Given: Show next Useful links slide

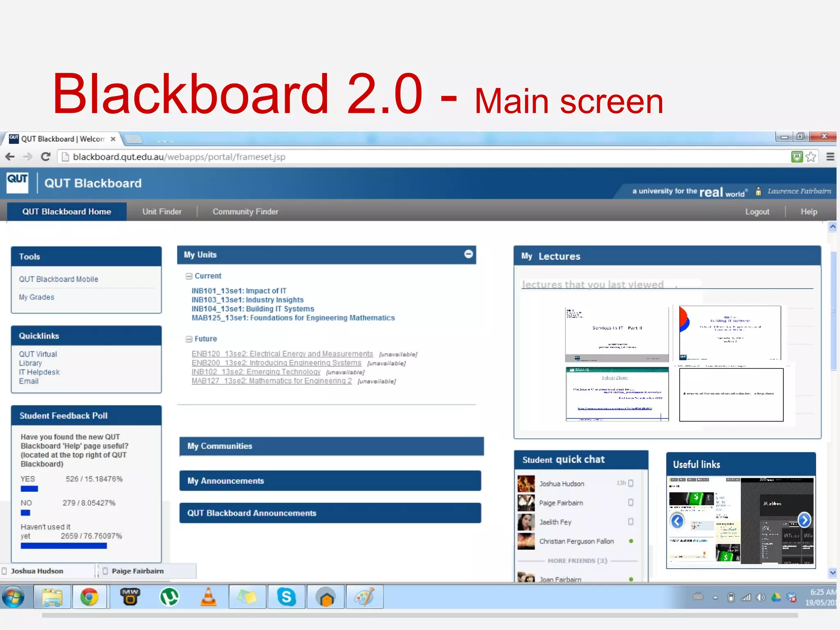Looking at the screenshot, I should pyautogui.click(x=804, y=520).
